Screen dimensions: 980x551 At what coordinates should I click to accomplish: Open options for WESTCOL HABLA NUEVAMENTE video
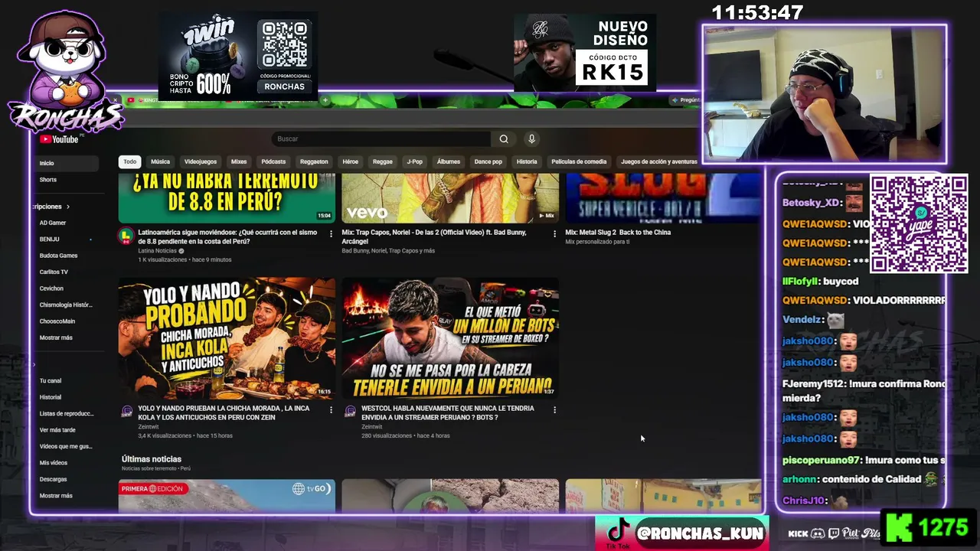click(554, 409)
